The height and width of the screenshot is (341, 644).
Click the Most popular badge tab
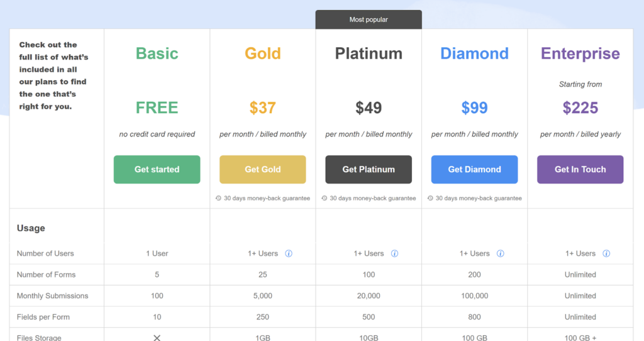tap(369, 19)
